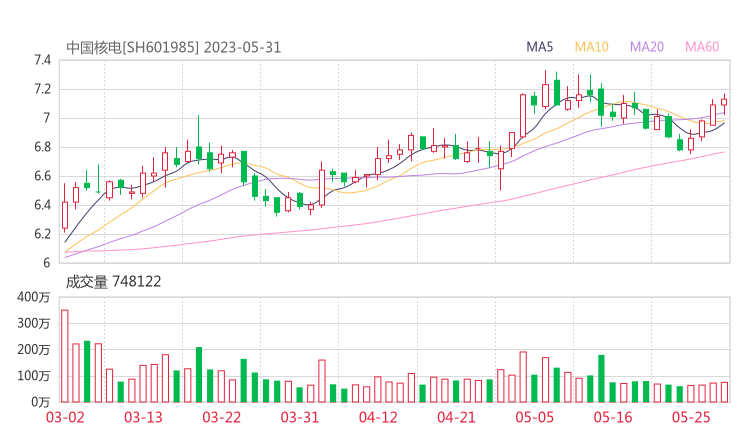Click the tallest red volume bar at 03-02

pyautogui.click(x=65, y=356)
